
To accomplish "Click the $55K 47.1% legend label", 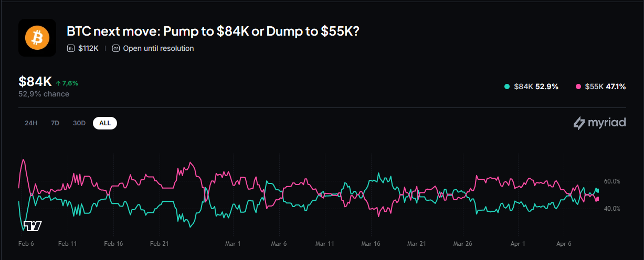I will coord(605,86).
